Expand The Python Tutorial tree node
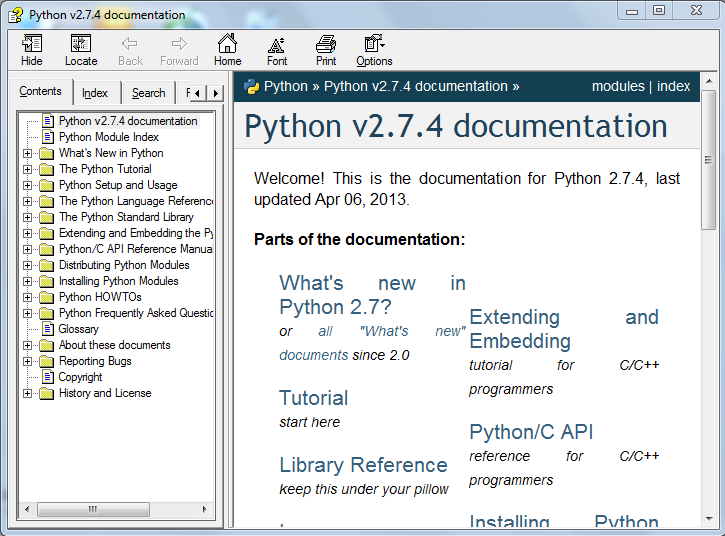The height and width of the screenshot is (536, 725). click(28, 169)
